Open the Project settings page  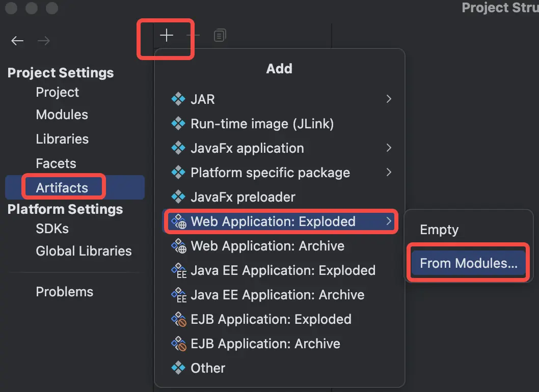point(58,92)
